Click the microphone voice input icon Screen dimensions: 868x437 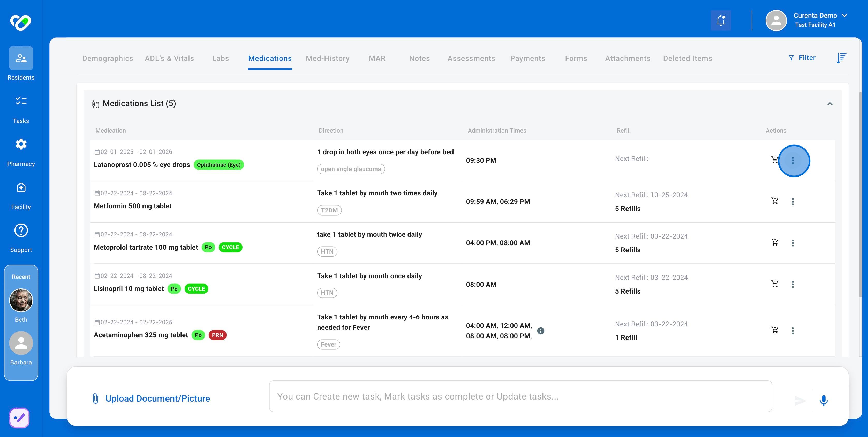[824, 401]
